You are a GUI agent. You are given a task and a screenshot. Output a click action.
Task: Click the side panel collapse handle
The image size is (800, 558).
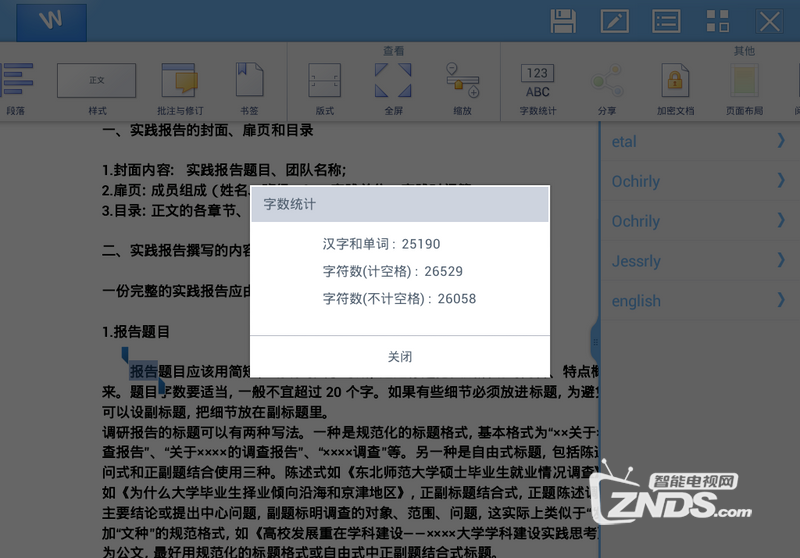pos(595,343)
